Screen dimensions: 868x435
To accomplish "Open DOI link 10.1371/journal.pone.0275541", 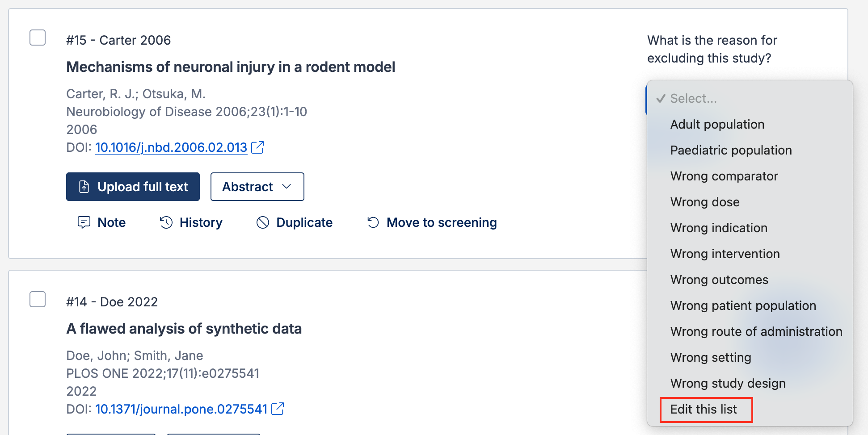I will click(181, 409).
